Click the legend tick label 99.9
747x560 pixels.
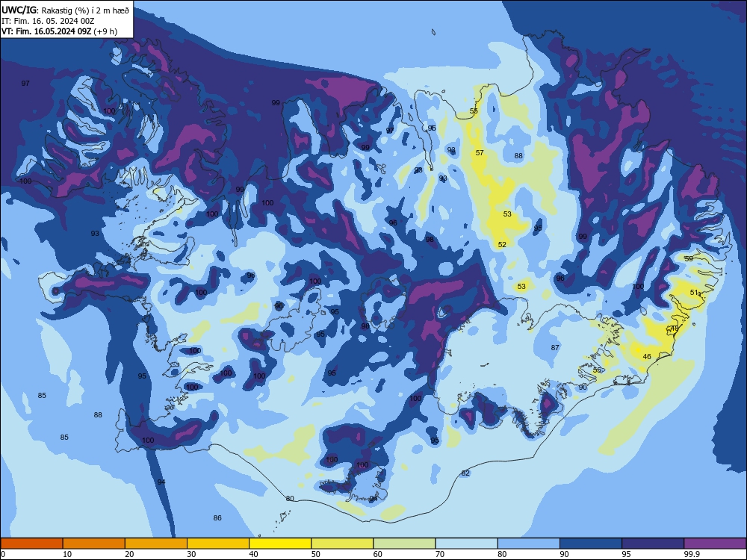point(692,554)
